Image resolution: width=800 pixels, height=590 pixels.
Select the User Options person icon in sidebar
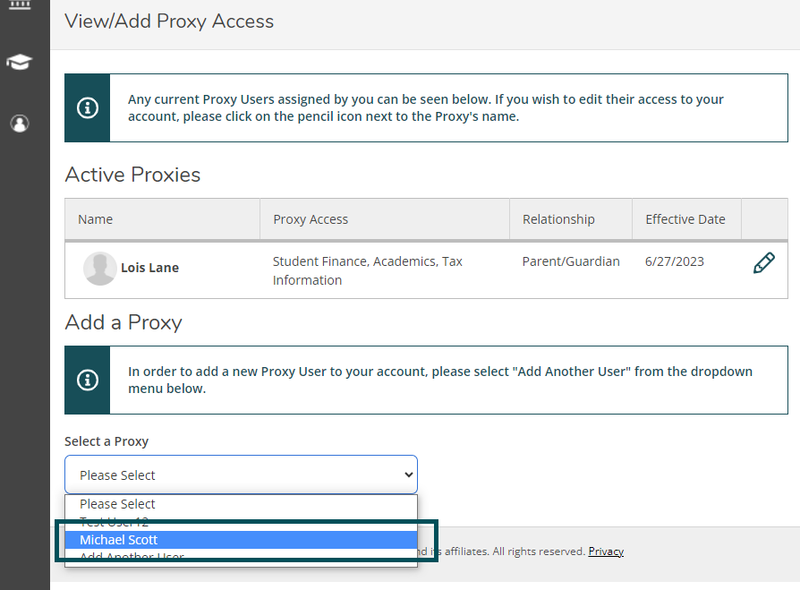tap(21, 123)
